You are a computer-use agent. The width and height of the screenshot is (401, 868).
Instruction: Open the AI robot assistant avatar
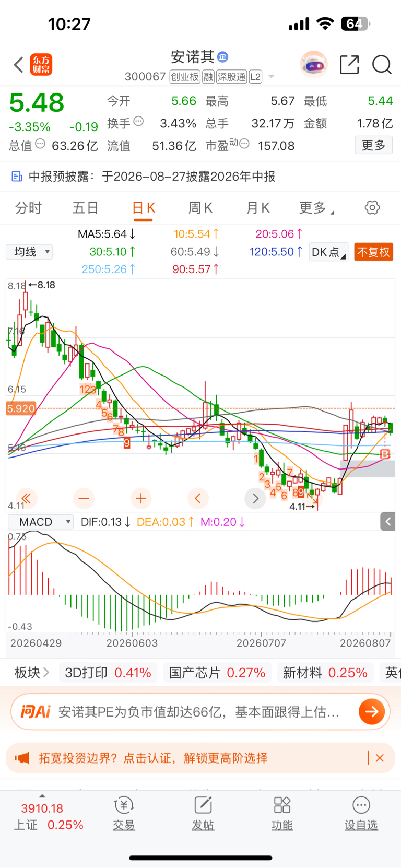pos(314,65)
